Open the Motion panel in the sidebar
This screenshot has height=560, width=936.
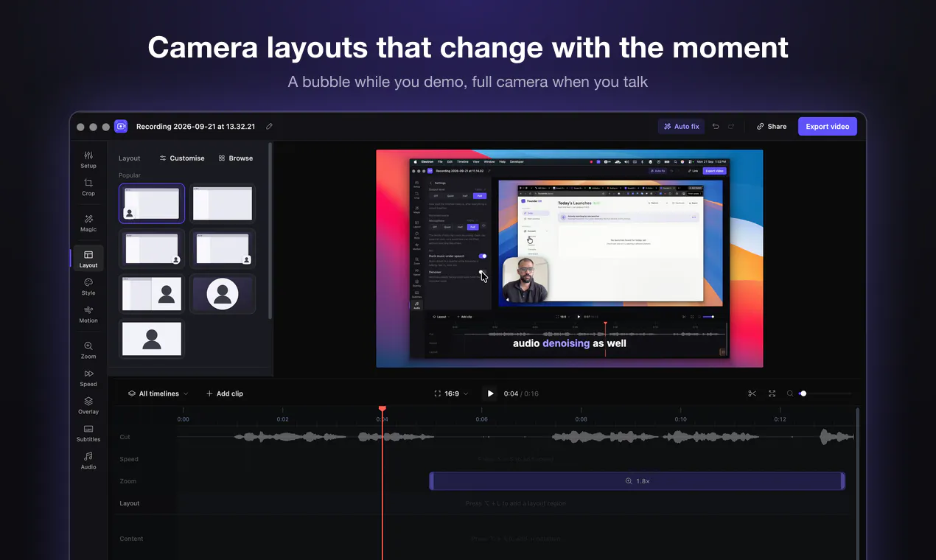click(x=88, y=315)
